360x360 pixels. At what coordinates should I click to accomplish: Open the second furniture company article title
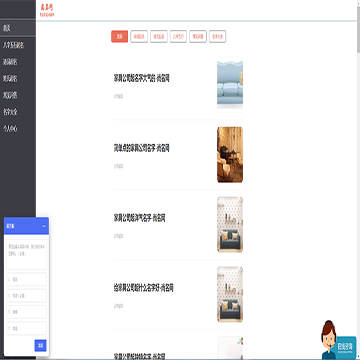(142, 148)
